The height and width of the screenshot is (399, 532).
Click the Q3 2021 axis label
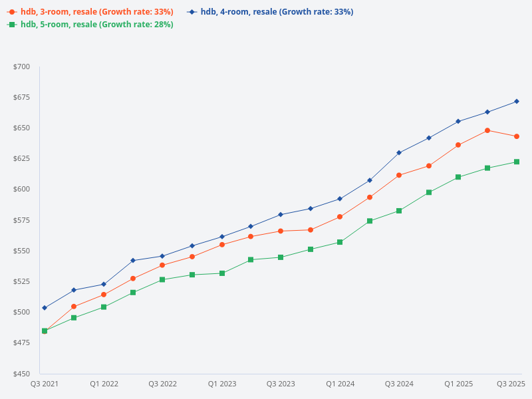click(44, 384)
